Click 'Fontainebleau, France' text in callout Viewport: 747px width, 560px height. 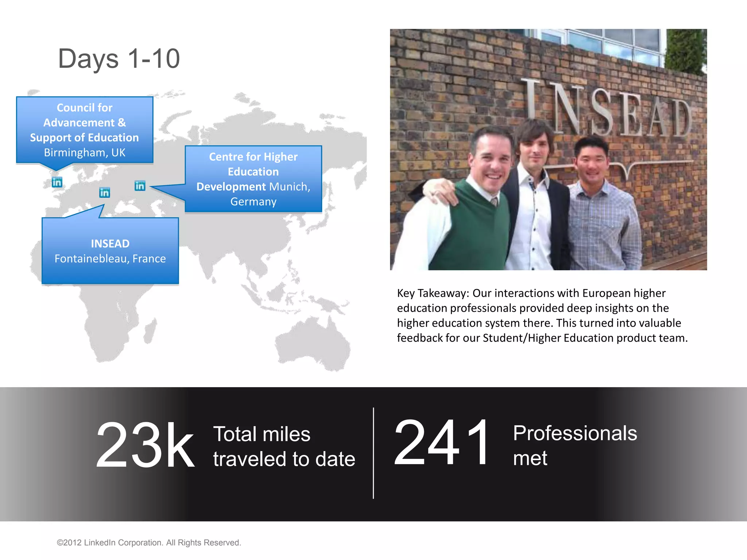click(x=110, y=258)
